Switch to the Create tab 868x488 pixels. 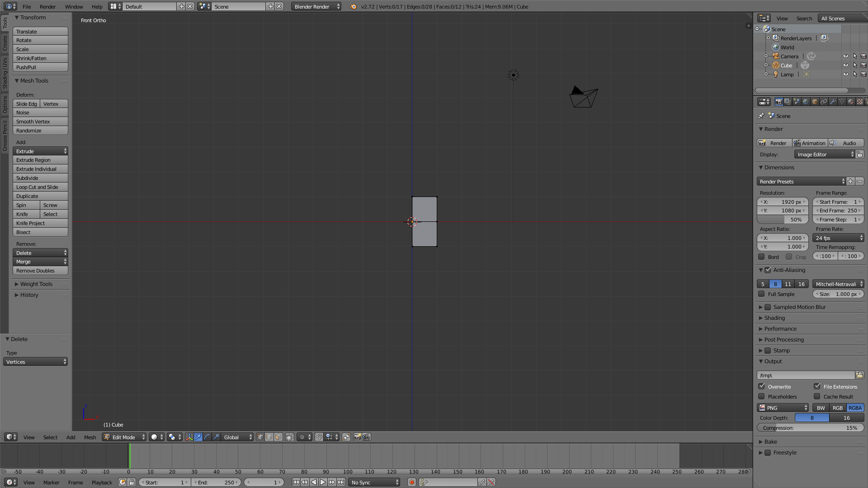click(5, 43)
